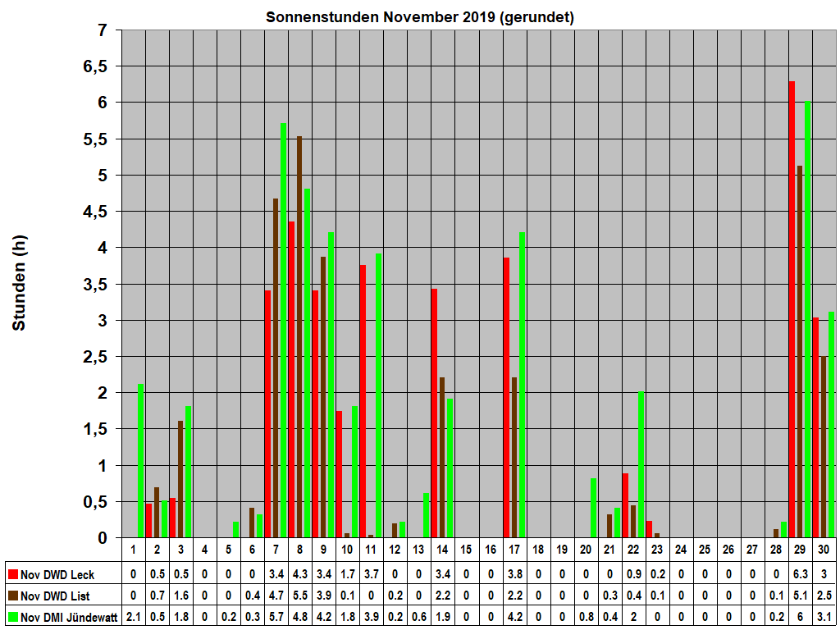
Task: Click the Jündewatt value '0.8' for day 20
Action: pos(586,617)
